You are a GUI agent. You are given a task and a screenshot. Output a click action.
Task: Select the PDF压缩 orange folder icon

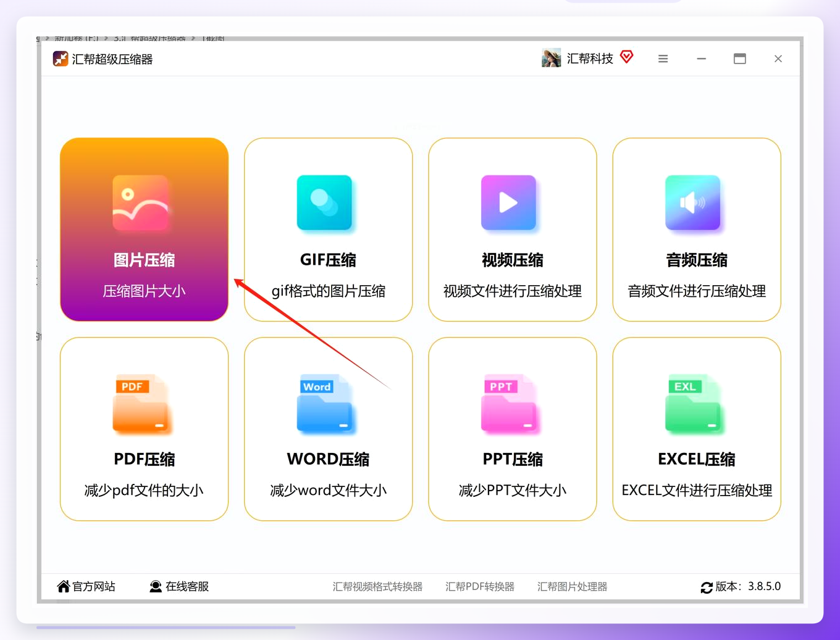[x=141, y=403]
